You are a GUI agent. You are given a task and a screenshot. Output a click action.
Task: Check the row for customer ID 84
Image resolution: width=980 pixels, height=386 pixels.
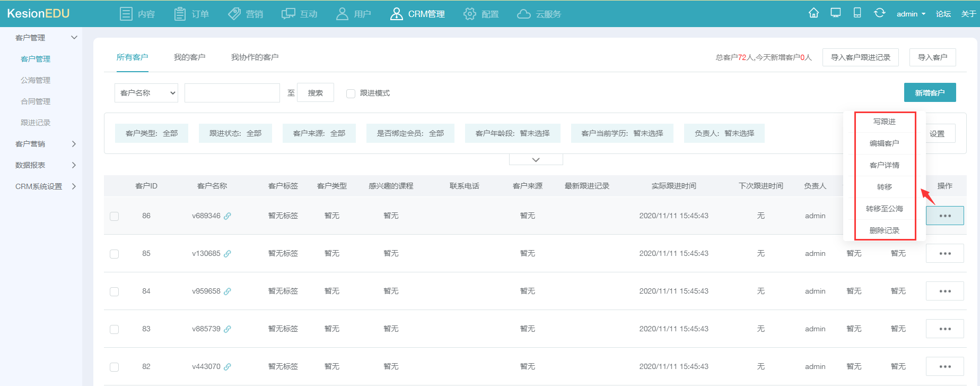(x=114, y=291)
